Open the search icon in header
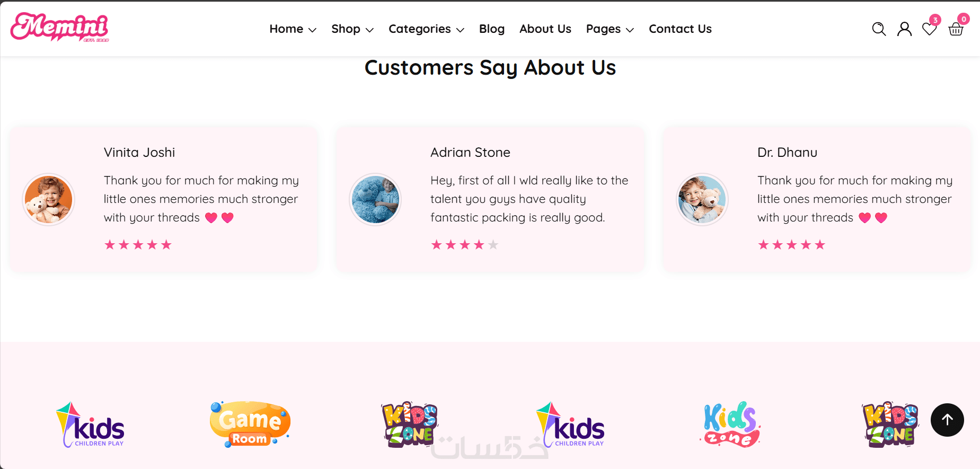 coord(879,29)
